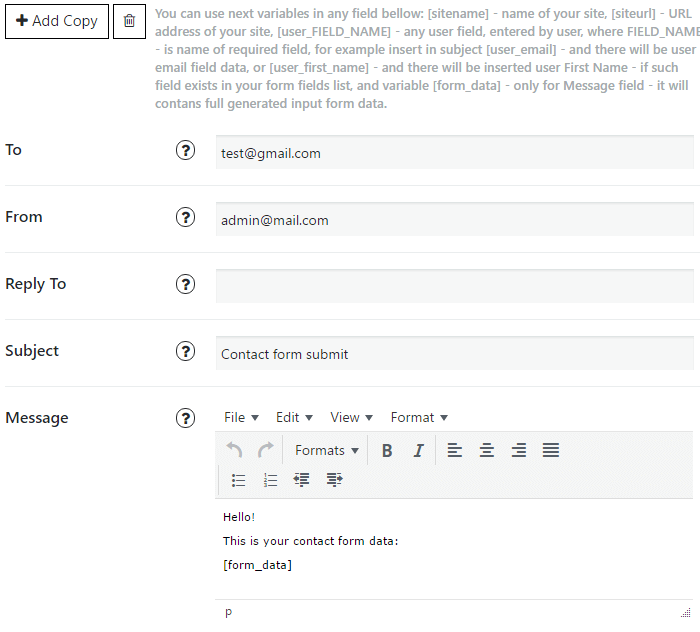Open the File menu

(x=241, y=417)
